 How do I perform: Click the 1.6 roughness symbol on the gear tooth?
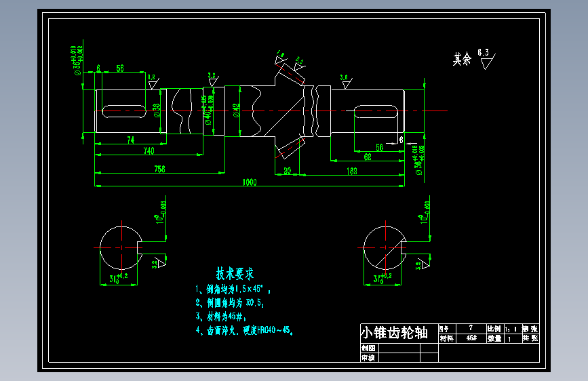pos(281,57)
